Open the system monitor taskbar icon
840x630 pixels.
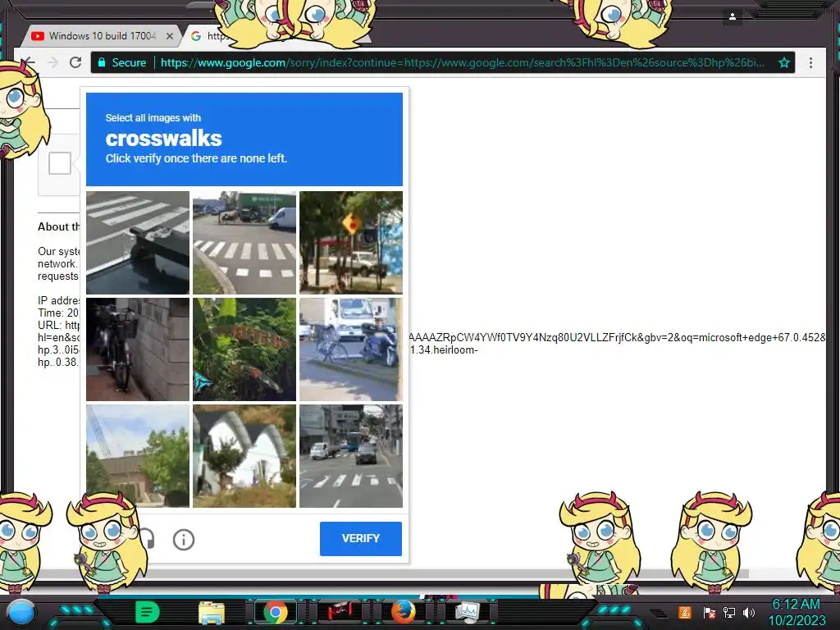(467, 612)
